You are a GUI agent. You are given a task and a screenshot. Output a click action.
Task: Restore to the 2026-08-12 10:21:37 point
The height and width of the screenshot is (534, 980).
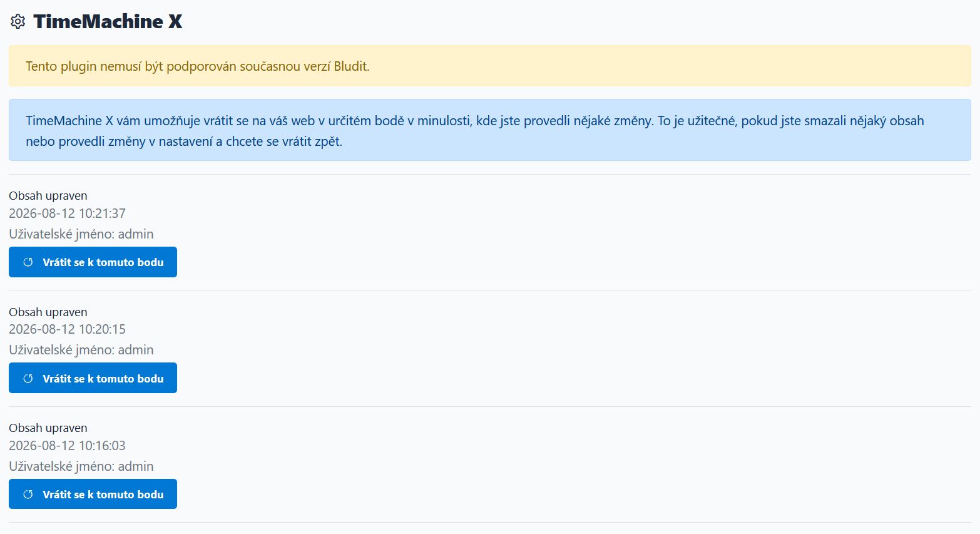tap(93, 262)
